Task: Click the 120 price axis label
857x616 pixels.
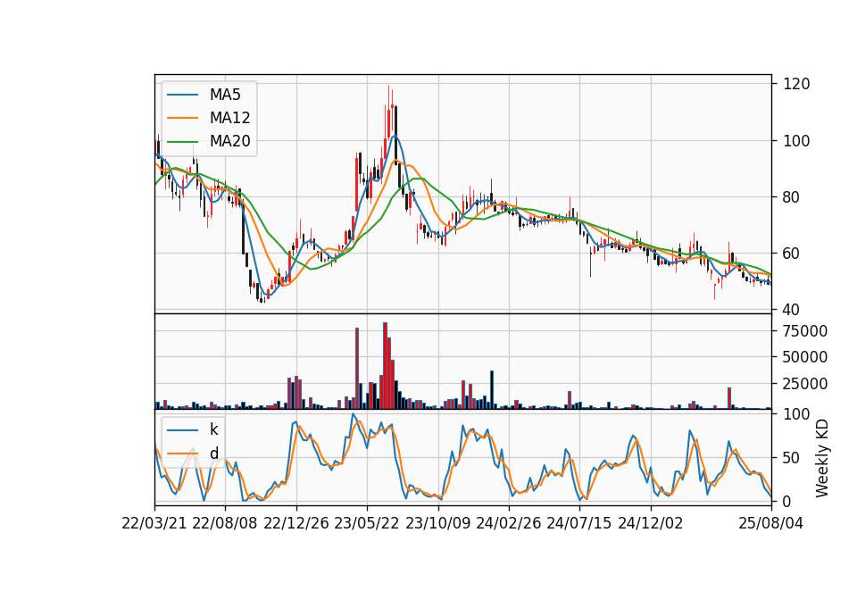Action: [x=796, y=84]
